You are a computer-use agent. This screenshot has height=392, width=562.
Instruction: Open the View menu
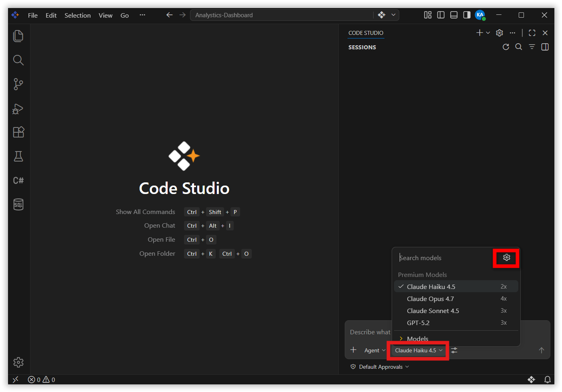(x=105, y=15)
